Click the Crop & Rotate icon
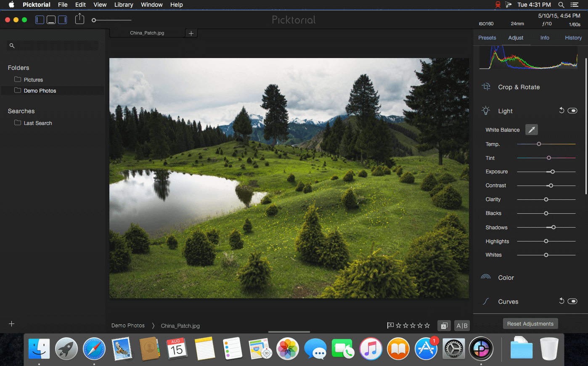588x366 pixels. click(486, 87)
